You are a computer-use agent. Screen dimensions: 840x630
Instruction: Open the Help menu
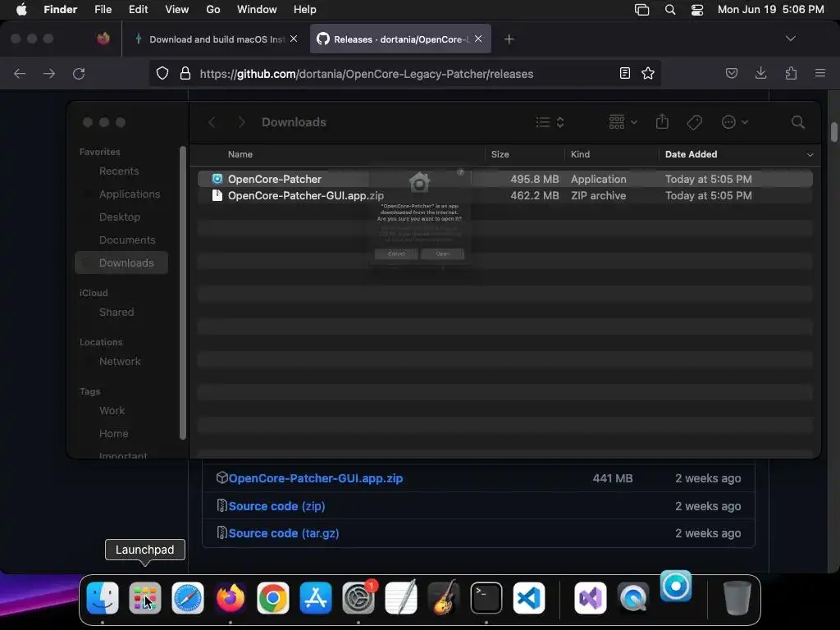[305, 10]
